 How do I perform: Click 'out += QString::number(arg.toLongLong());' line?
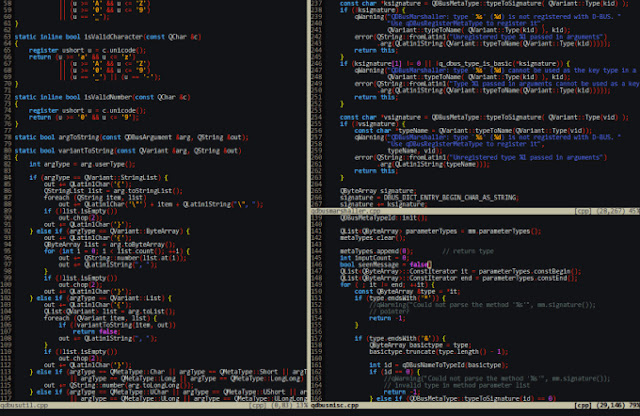tap(117, 385)
